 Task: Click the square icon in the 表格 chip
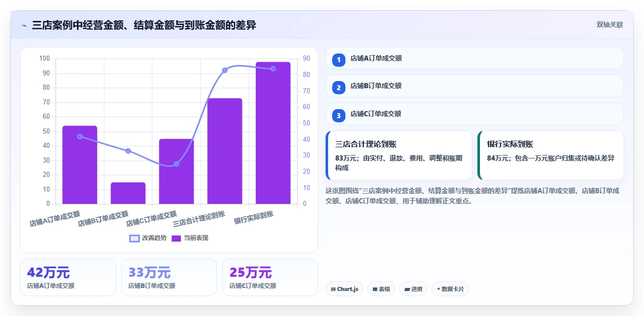(375, 289)
